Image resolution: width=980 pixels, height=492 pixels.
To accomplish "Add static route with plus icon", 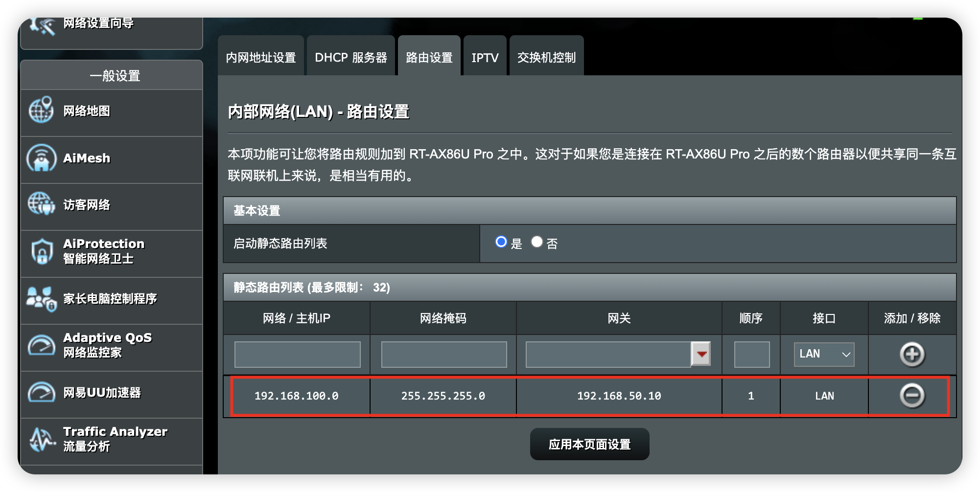I will coord(912,355).
